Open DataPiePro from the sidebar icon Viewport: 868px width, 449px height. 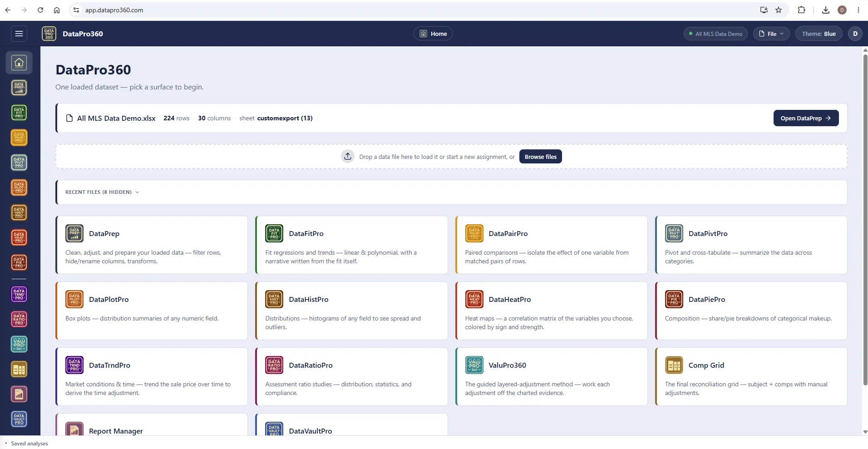pos(19,262)
